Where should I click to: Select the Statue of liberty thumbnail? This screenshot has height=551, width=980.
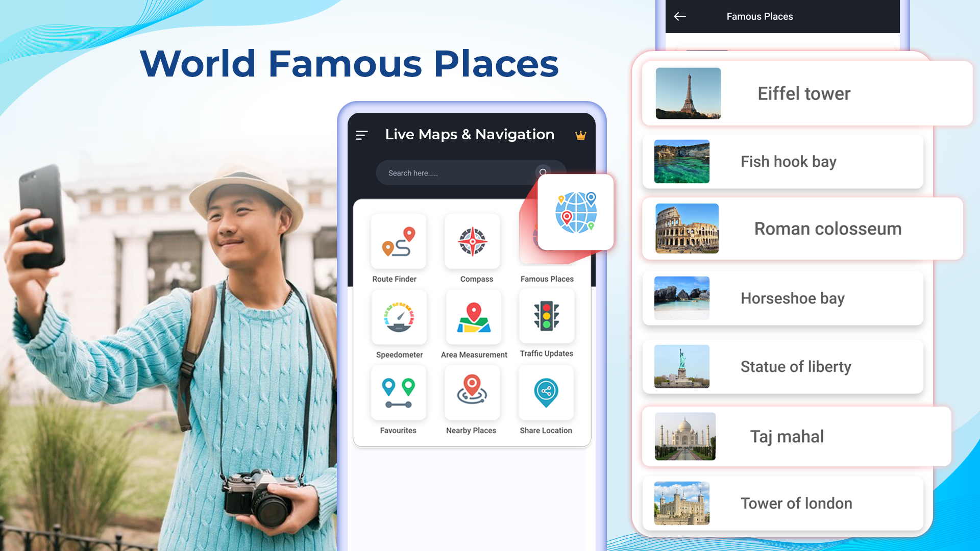tap(682, 366)
